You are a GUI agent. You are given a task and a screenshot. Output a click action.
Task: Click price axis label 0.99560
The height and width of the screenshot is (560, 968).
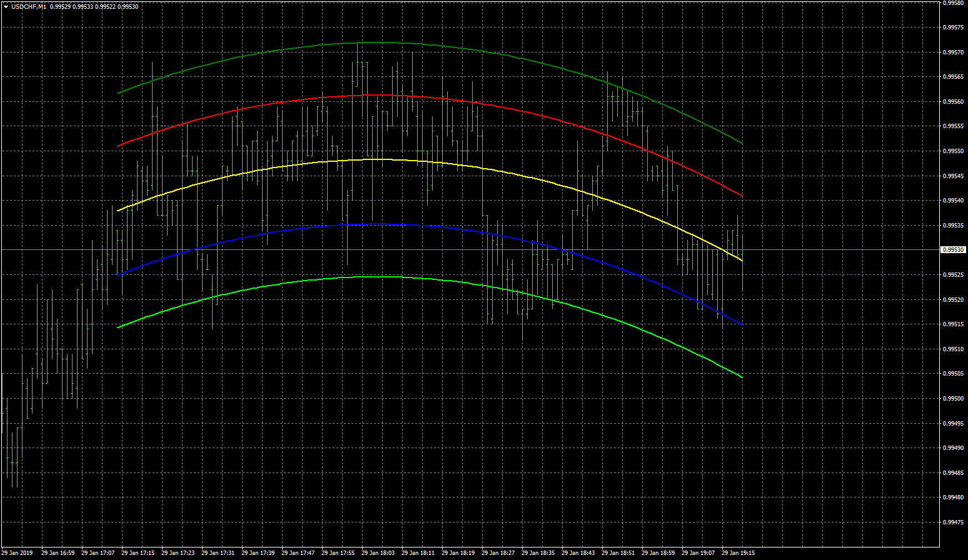(x=953, y=102)
